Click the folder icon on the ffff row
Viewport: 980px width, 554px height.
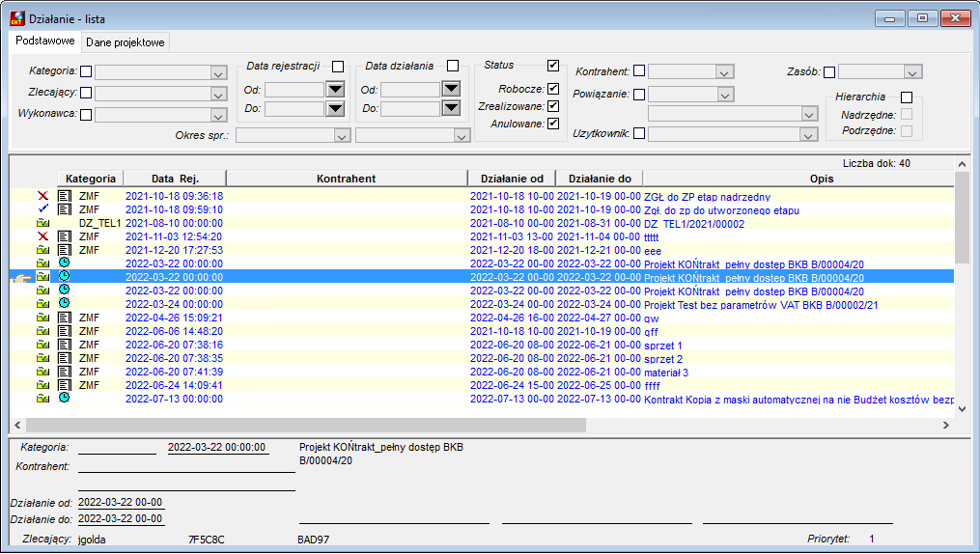(42, 385)
